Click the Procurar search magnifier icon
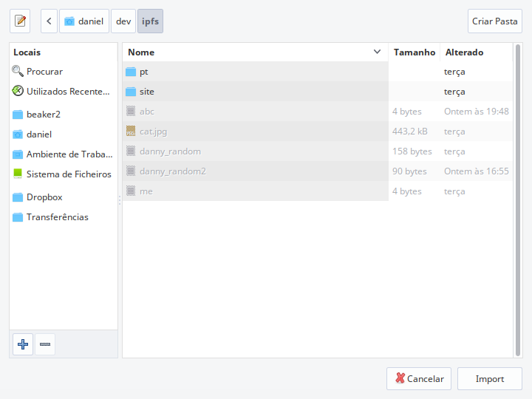Image resolution: width=532 pixels, height=399 pixels. pyautogui.click(x=18, y=71)
